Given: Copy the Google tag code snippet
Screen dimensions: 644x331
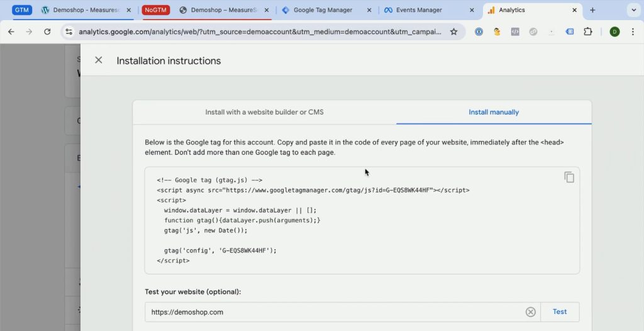Looking at the screenshot, I should (569, 177).
